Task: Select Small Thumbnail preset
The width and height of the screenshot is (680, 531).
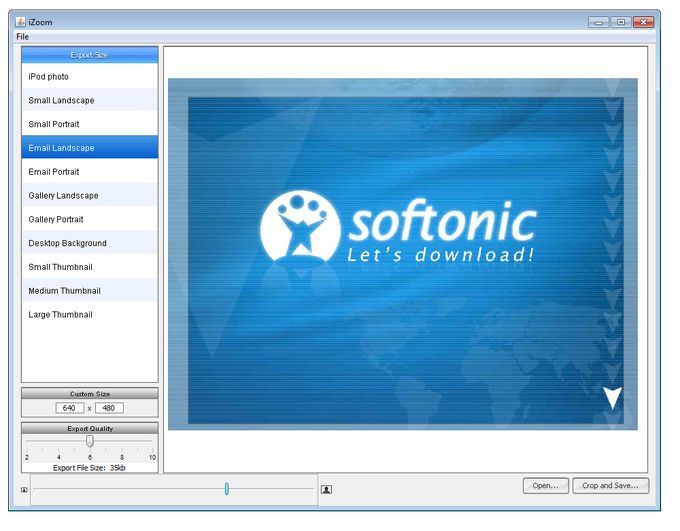Action: 89,267
